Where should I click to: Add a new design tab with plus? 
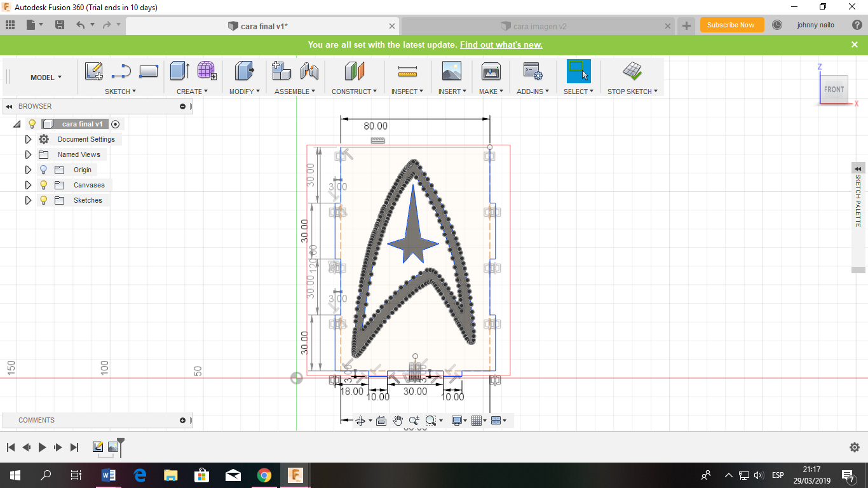tap(686, 25)
